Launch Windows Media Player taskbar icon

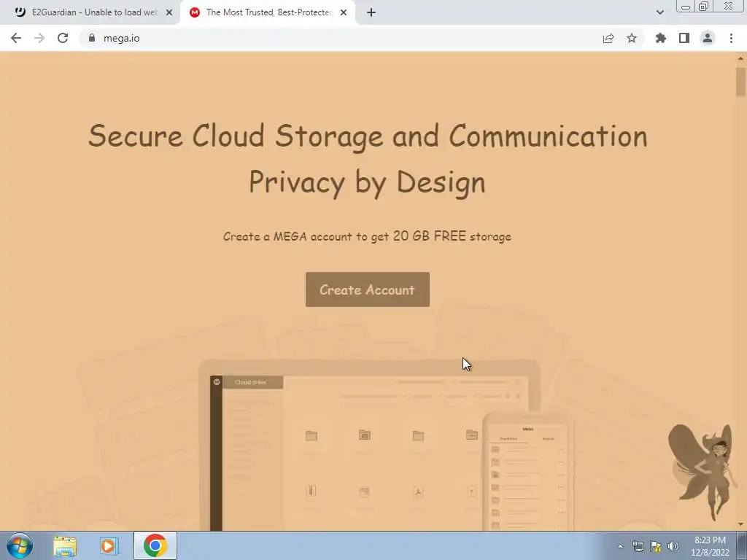108,545
